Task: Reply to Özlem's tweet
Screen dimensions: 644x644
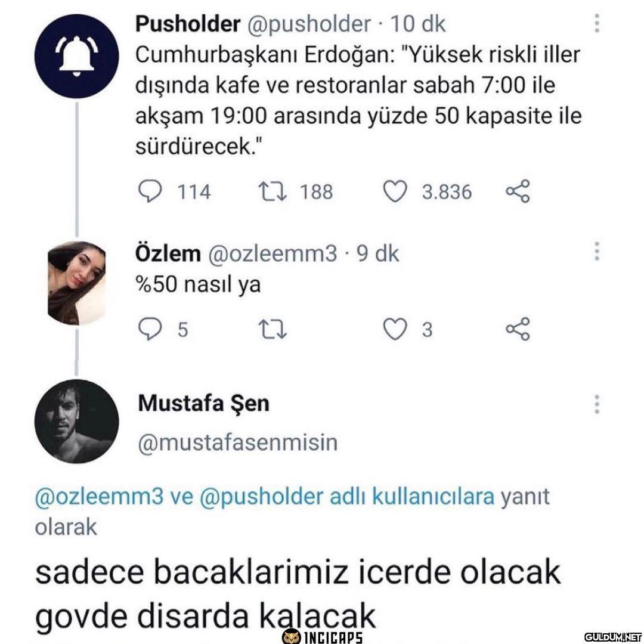Action: pos(147,329)
